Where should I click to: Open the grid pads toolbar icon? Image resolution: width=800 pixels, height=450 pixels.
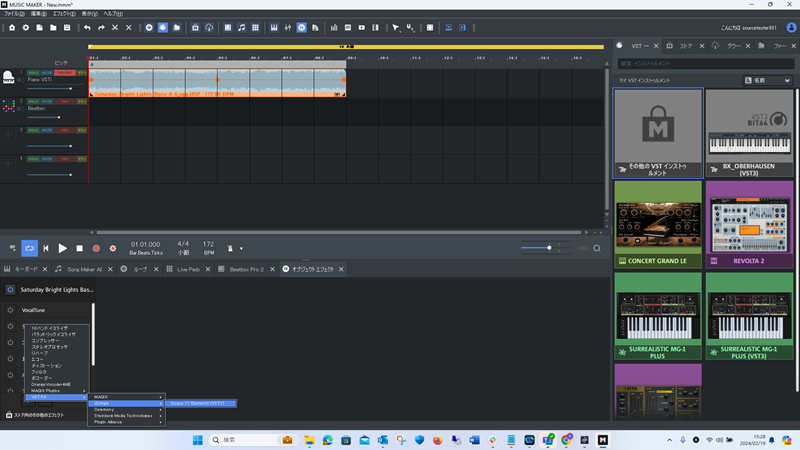(255, 28)
